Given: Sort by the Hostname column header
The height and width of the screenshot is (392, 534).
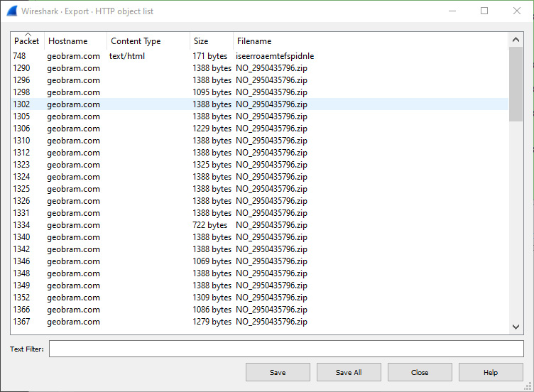Looking at the screenshot, I should coord(75,41).
